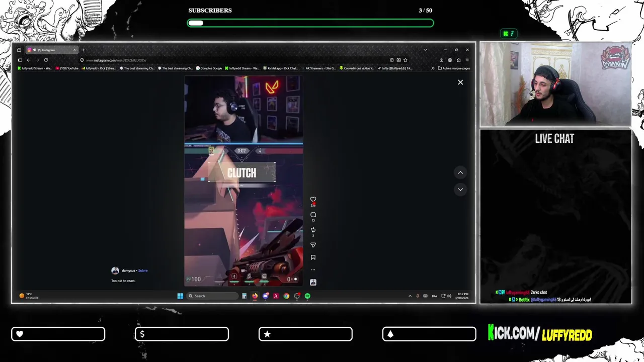Screen dimensions: 644x362
Task: Open the 'Autres marque-pages' folder
Action: pos(454,68)
